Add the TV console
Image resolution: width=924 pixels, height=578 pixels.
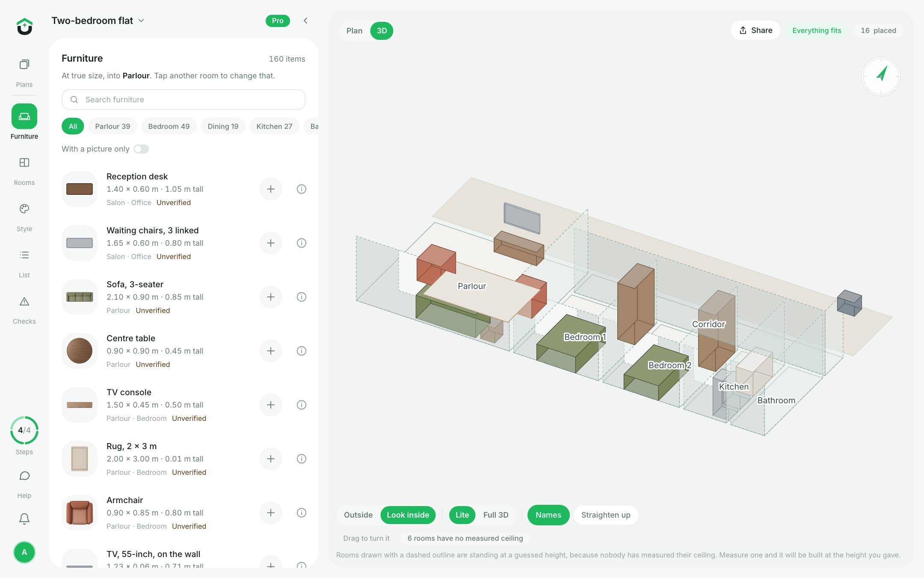click(271, 405)
